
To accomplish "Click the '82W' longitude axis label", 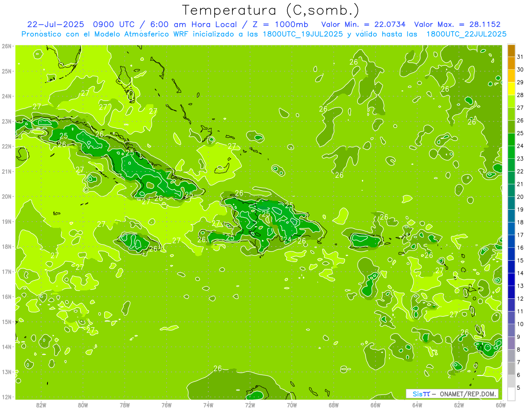I will 41,405.
